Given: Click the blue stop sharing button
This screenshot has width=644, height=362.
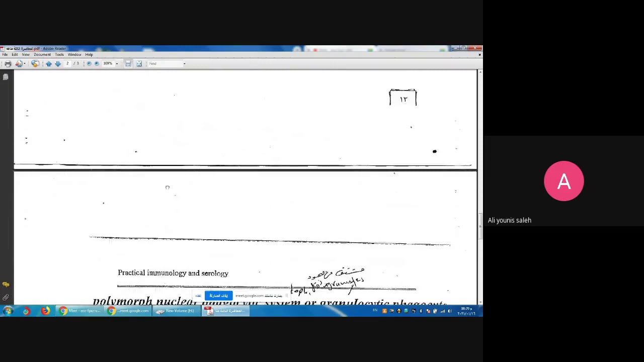Looking at the screenshot, I should click(x=219, y=296).
